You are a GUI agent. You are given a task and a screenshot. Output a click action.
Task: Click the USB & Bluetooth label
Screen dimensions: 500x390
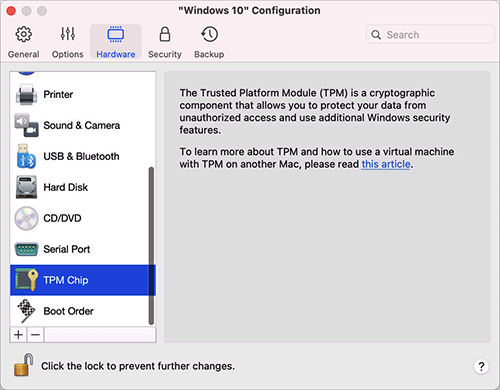click(x=81, y=156)
